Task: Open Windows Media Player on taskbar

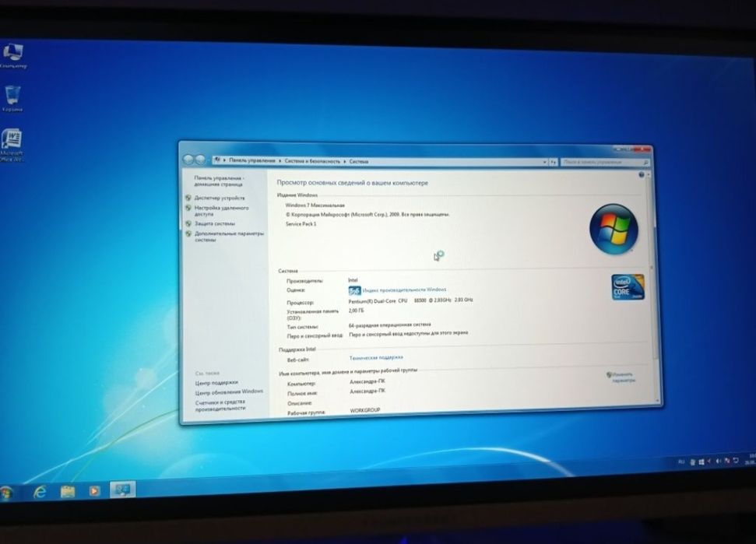Action: click(x=94, y=490)
